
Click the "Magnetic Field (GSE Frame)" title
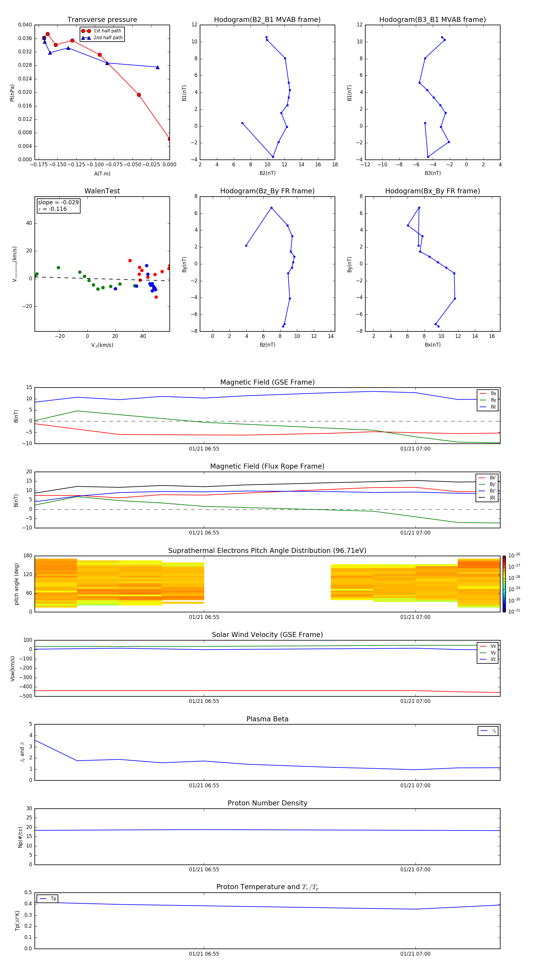coord(267,382)
